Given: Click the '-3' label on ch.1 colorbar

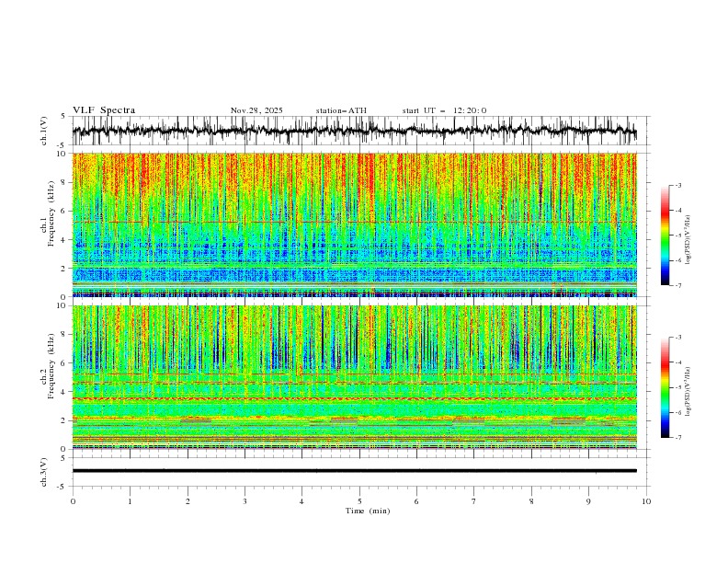Looking at the screenshot, I should [x=677, y=185].
